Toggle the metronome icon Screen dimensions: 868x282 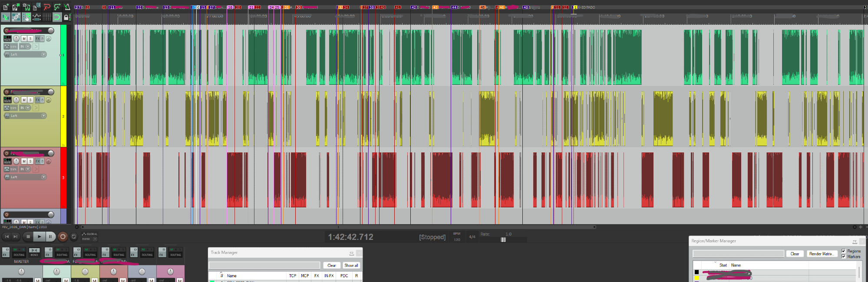point(67,7)
